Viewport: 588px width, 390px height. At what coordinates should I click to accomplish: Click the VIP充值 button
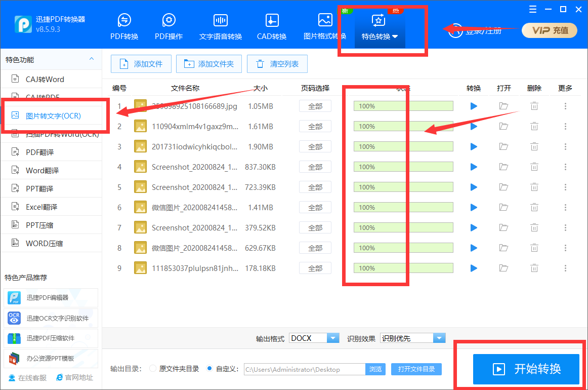[549, 30]
